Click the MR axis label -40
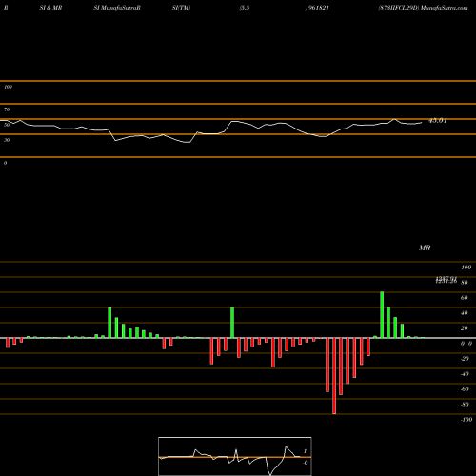 (465, 374)
